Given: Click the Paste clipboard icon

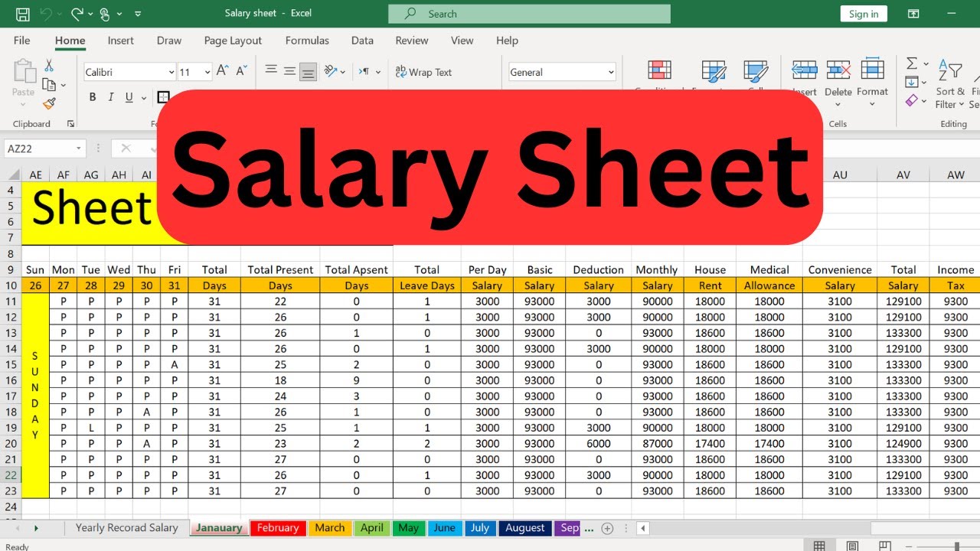Looking at the screenshot, I should [24, 72].
